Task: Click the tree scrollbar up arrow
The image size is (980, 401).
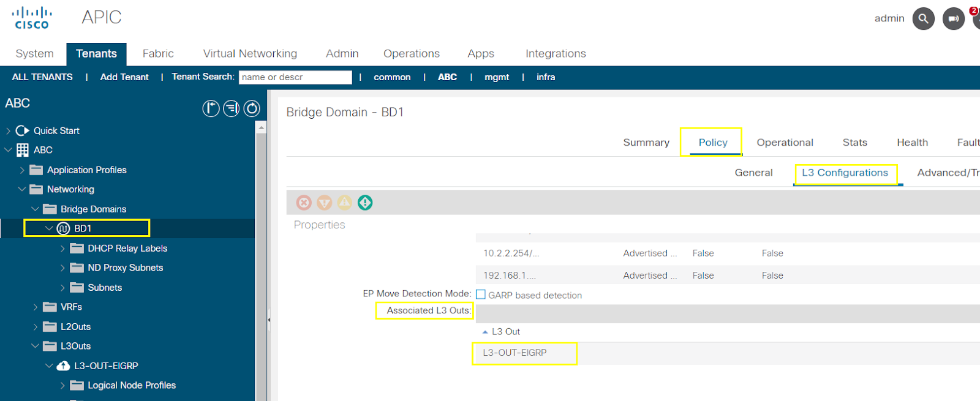Action: tap(262, 127)
